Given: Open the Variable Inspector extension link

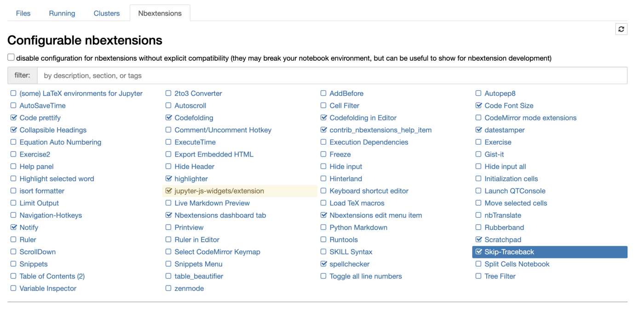Looking at the screenshot, I should 48,289.
